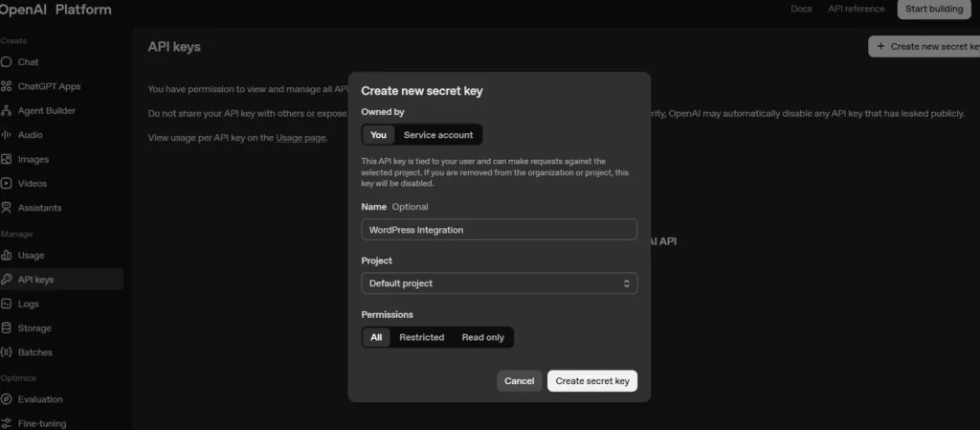980x430 pixels.
Task: Click the Fine-tuning sliders icon
Action: (7, 423)
